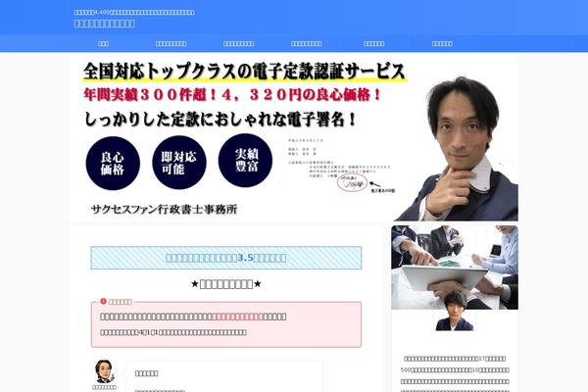
Task: Click the red highlighted link in the pink notice
Action: 237,317
